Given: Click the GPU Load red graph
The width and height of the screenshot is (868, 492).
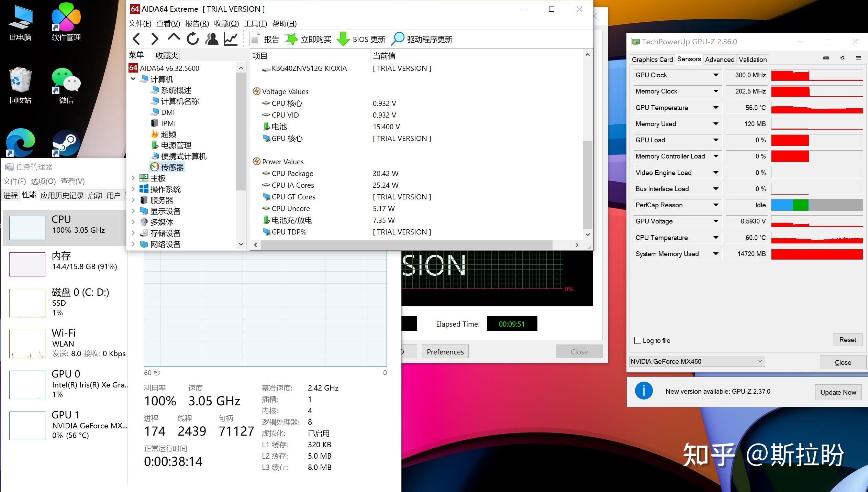Looking at the screenshot, I should point(817,140).
